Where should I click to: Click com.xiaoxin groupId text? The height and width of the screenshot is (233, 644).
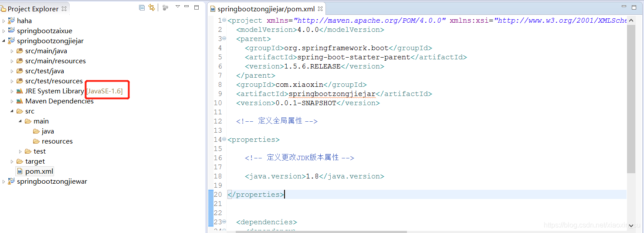[x=299, y=85]
